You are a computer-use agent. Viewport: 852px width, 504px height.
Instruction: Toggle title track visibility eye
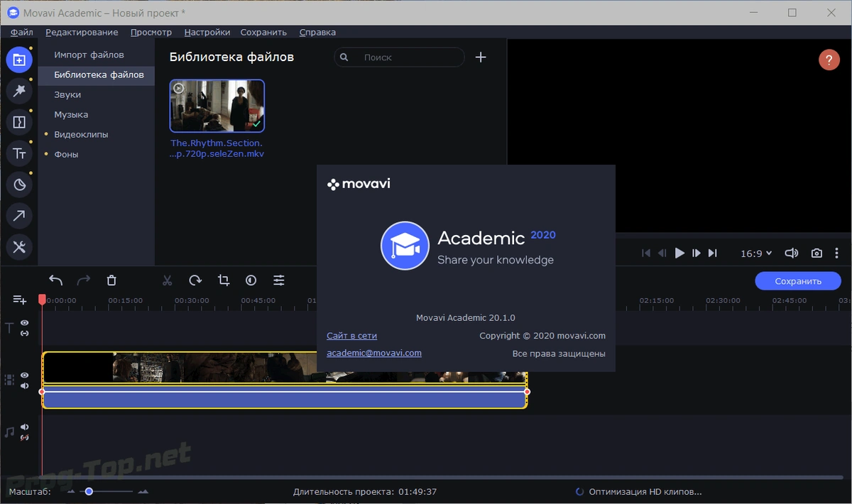click(x=25, y=323)
